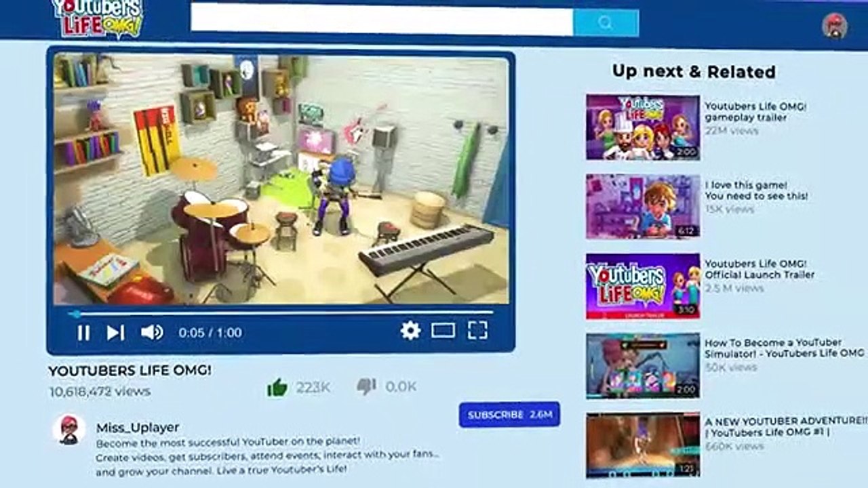Click the Miss_Uplayer channel avatar
Screen dimensions: 868x488
(x=69, y=430)
